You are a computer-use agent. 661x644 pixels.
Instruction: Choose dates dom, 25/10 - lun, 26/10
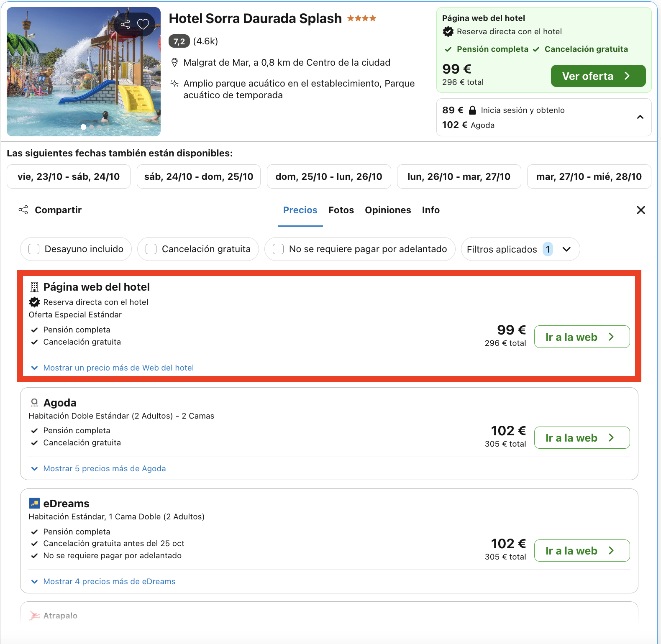(x=329, y=176)
